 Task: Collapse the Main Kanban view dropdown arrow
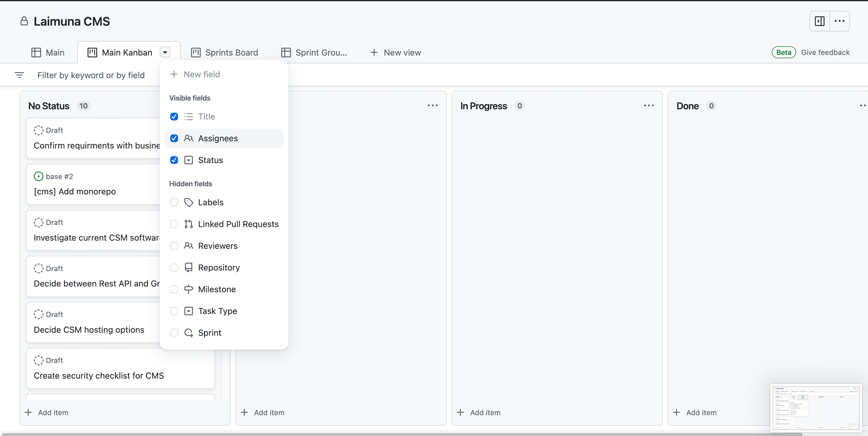click(165, 52)
